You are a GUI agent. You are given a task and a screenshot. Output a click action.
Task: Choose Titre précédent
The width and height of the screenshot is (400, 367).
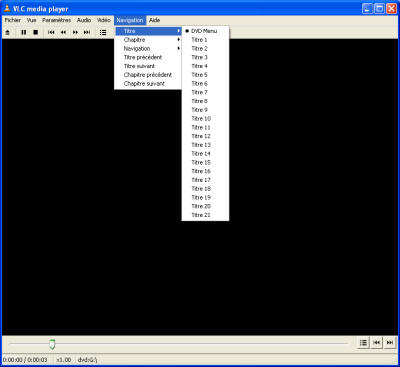pyautogui.click(x=148, y=57)
